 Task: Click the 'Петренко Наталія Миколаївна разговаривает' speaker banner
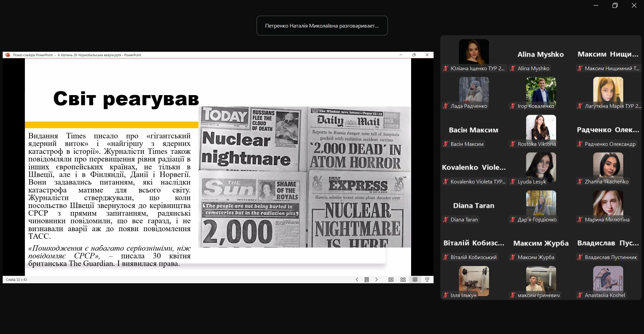[322, 26]
